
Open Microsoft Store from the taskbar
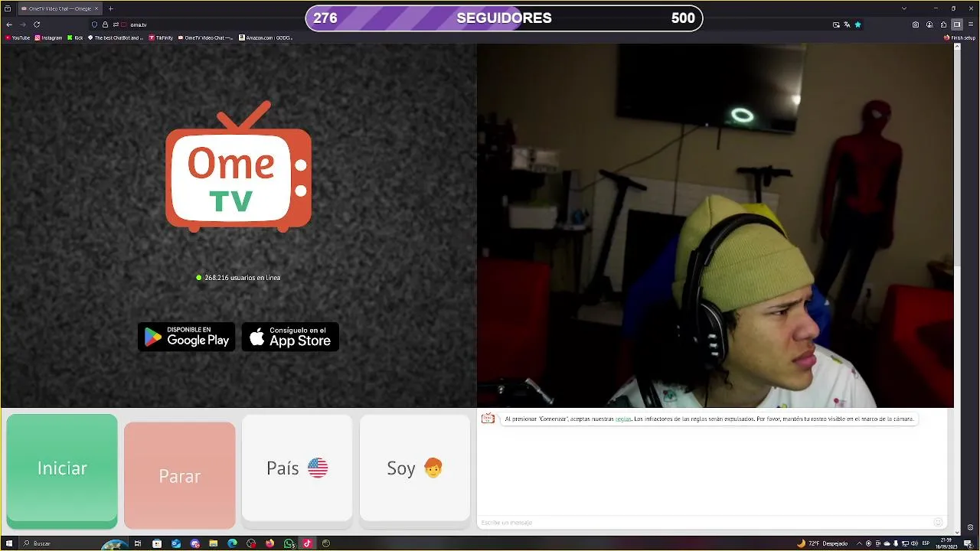pos(157,543)
